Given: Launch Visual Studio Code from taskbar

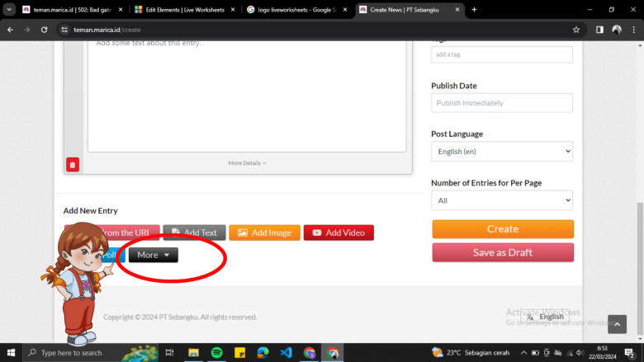Looking at the screenshot, I should coord(286,352).
